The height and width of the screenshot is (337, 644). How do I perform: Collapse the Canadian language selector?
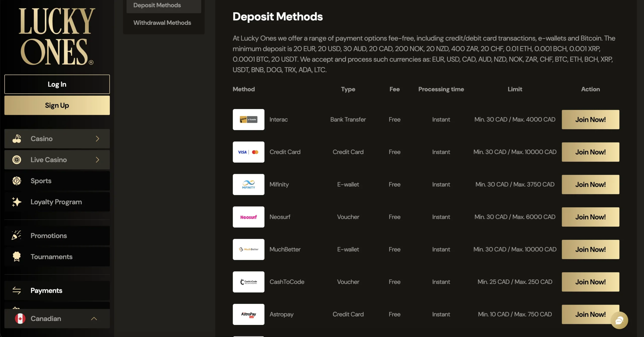pos(94,319)
